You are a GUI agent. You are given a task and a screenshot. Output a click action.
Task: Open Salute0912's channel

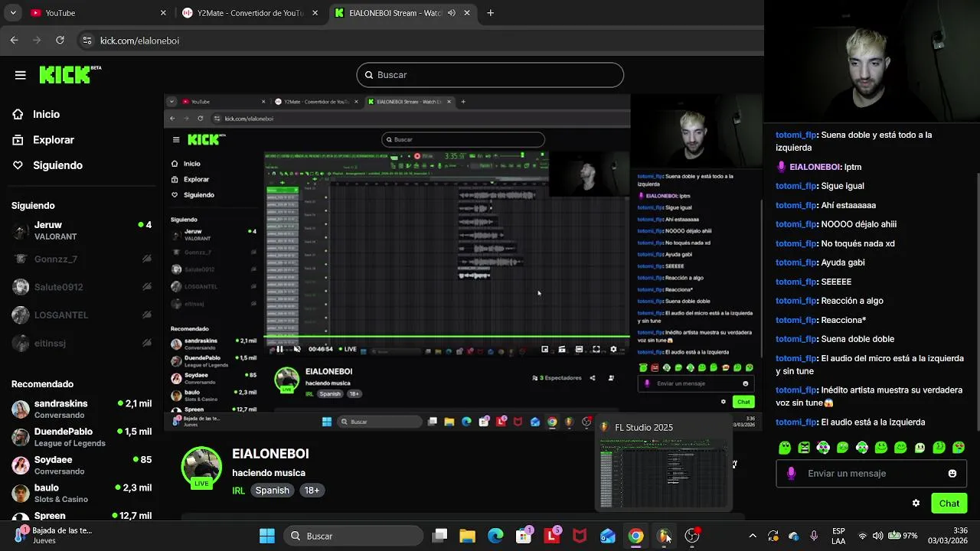[82, 287]
